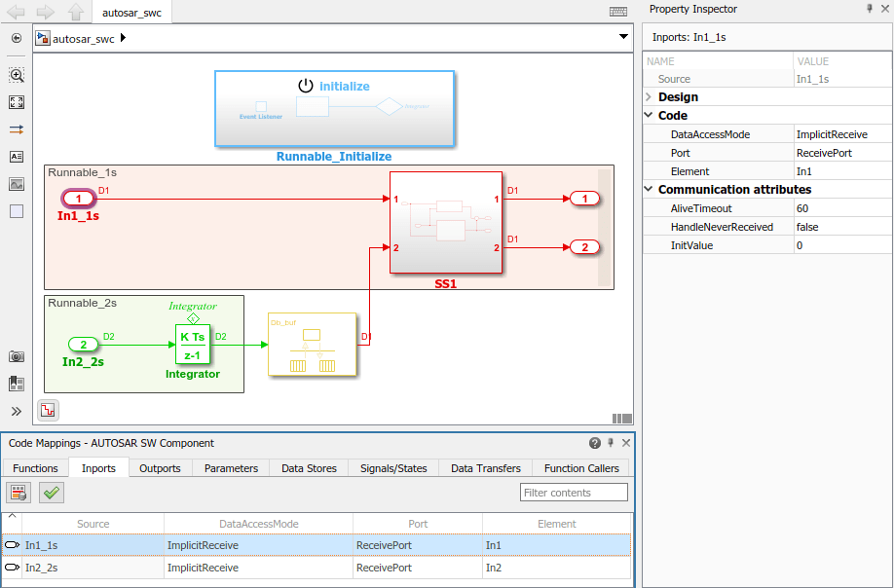Open the viewmarks manager icon
This screenshot has width=894, height=588.
17,384
